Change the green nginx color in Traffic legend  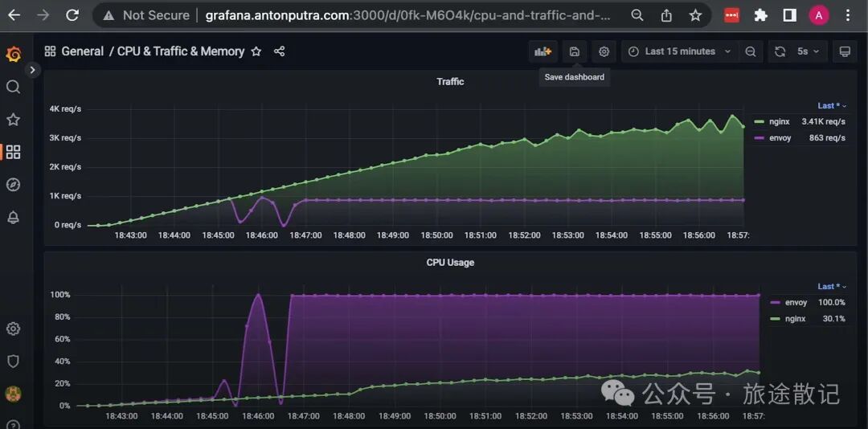coord(759,122)
